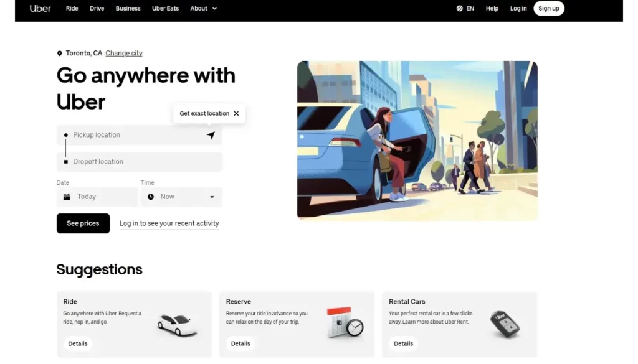Screen dimensions: 638x364
Task: Close the Get exact location tooltip
Action: (x=236, y=113)
